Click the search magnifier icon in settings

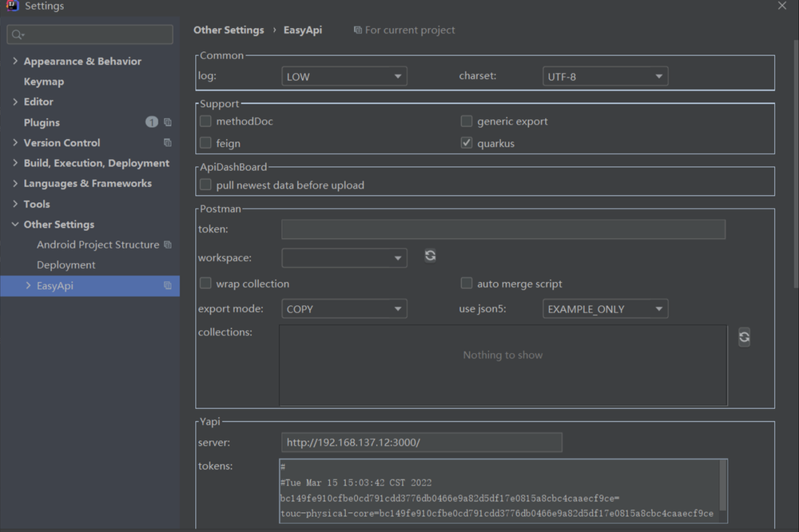tap(17, 34)
